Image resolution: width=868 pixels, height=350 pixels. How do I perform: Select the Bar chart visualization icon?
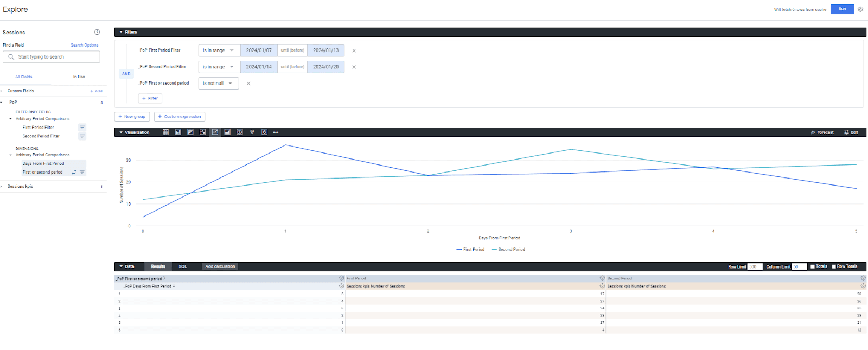[x=190, y=132]
